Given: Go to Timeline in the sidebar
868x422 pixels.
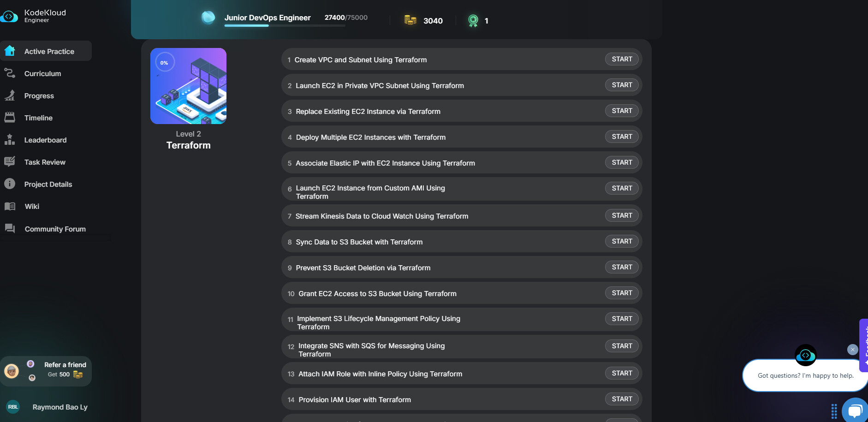Looking at the screenshot, I should (38, 118).
